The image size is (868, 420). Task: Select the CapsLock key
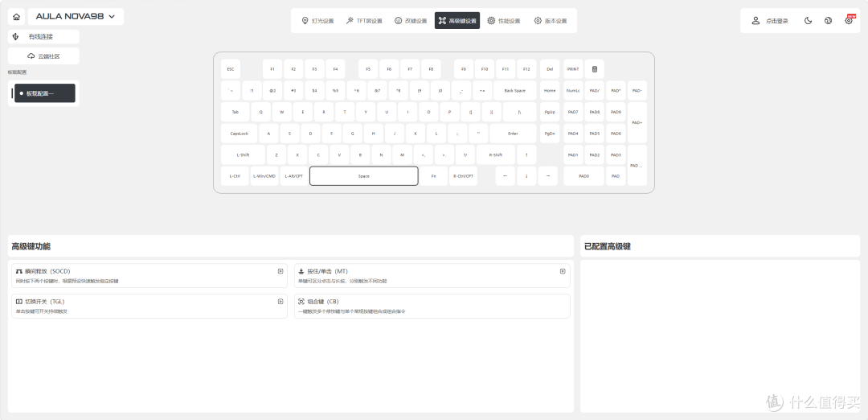[240, 134]
